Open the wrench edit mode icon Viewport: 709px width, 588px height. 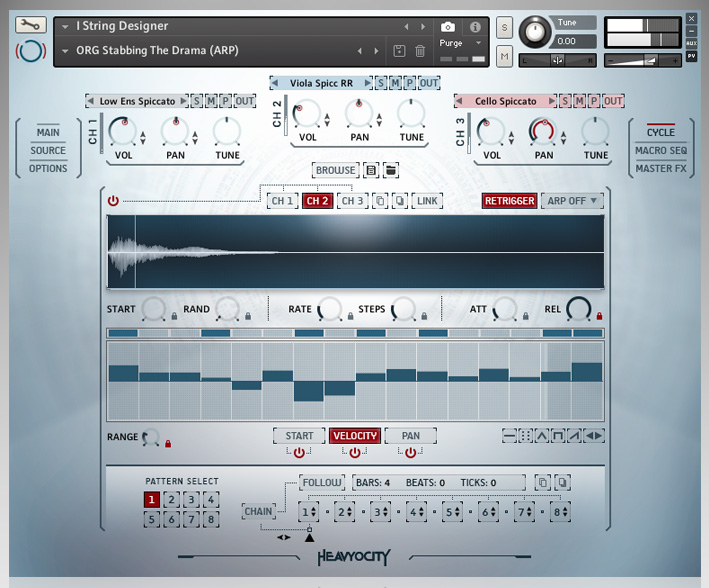(31, 25)
